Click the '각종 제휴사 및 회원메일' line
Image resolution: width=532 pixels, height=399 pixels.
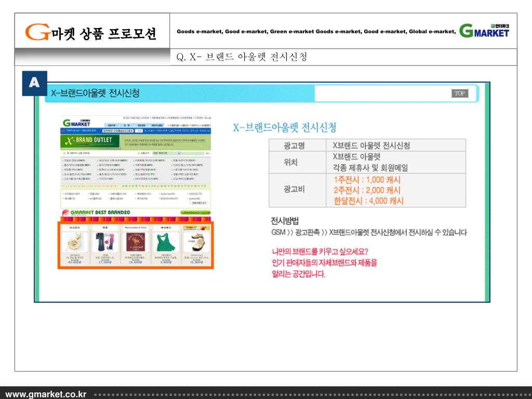(x=370, y=168)
